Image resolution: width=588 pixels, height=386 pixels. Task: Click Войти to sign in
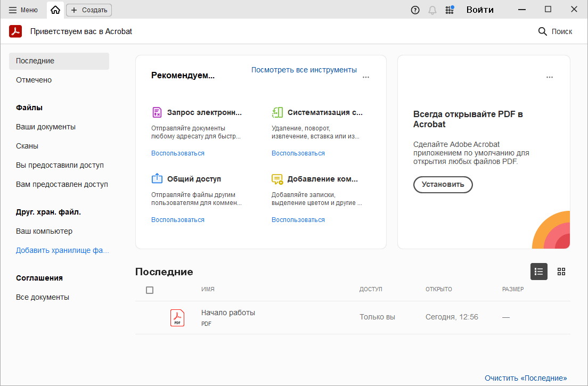480,10
